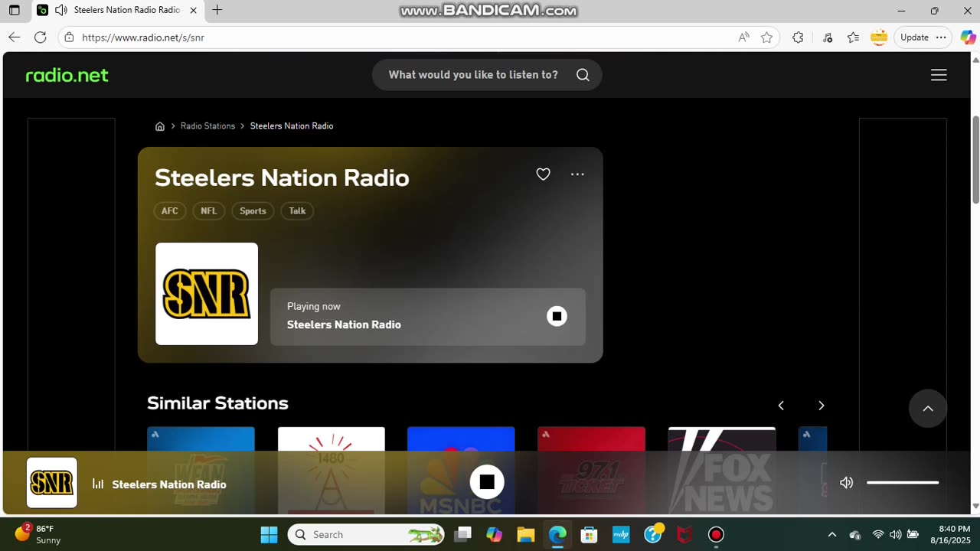This screenshot has width=980, height=551.
Task: Open the radio.net home logo
Action: 67,75
